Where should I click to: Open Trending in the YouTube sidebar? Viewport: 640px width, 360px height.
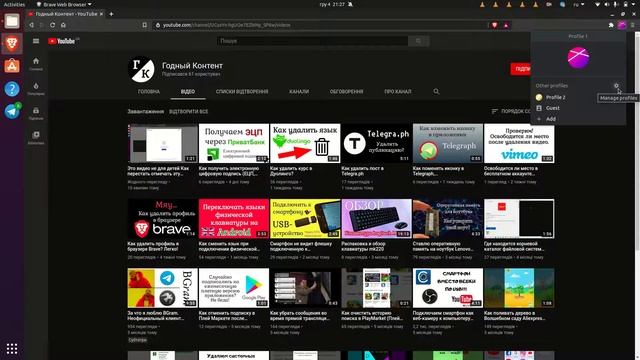(36, 89)
